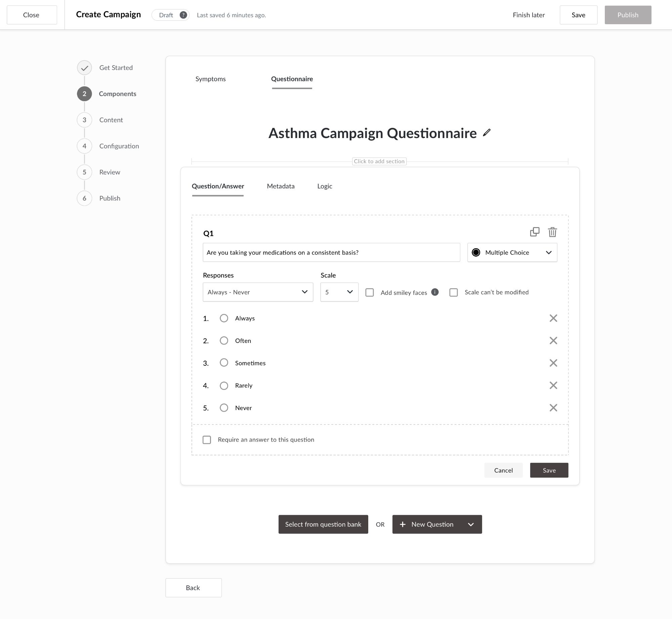
Task: Delete question Q1 using the trash icon
Action: 552,232
